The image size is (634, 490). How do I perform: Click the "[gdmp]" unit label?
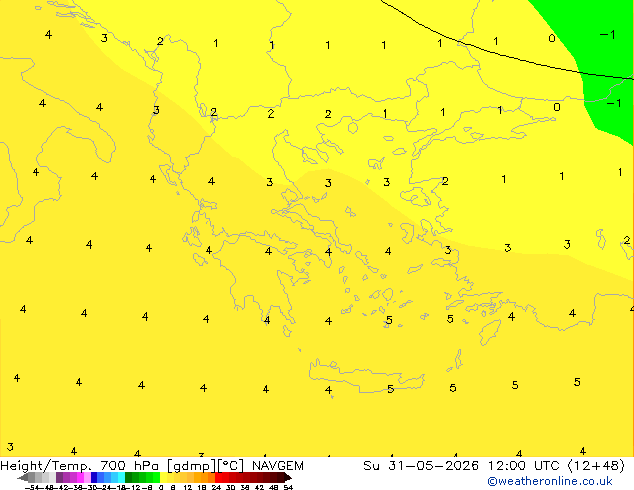click(192, 466)
